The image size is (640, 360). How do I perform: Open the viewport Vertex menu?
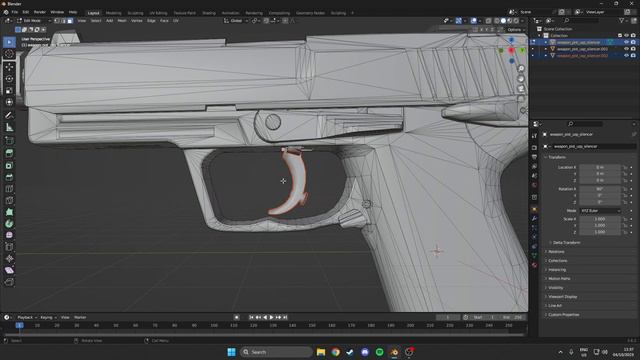[137, 20]
